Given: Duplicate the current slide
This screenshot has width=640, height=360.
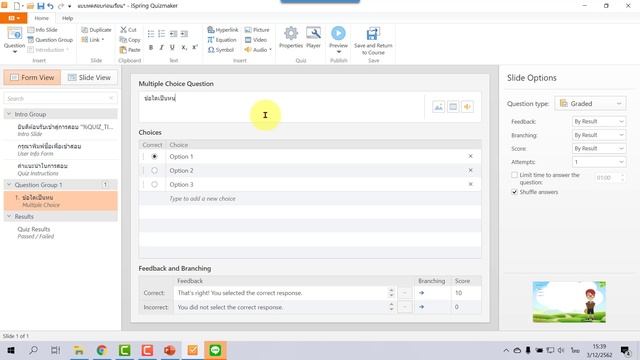Looking at the screenshot, I should click(96, 30).
